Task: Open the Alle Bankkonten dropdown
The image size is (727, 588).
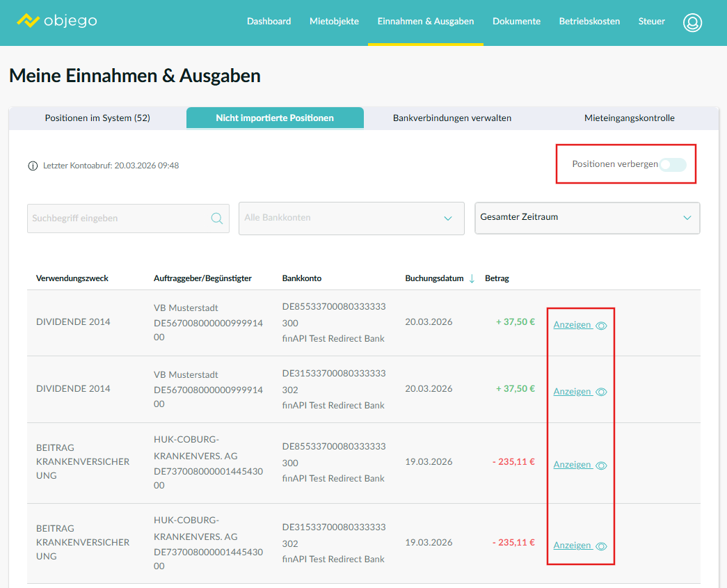Action: pyautogui.click(x=351, y=218)
